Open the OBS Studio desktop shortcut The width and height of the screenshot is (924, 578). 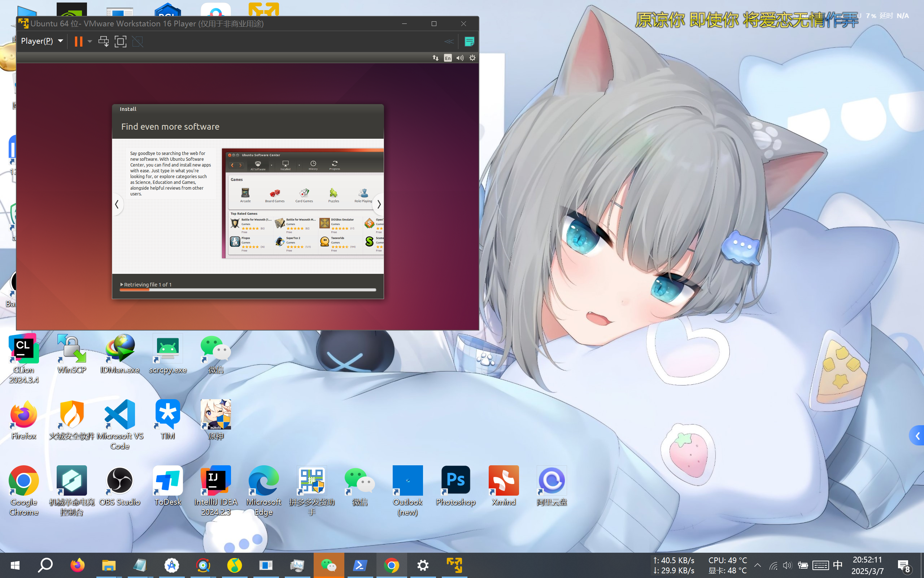(119, 486)
